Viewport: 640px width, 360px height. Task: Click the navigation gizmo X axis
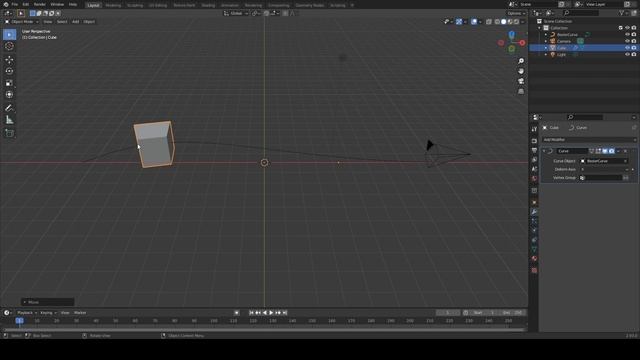click(x=522, y=42)
